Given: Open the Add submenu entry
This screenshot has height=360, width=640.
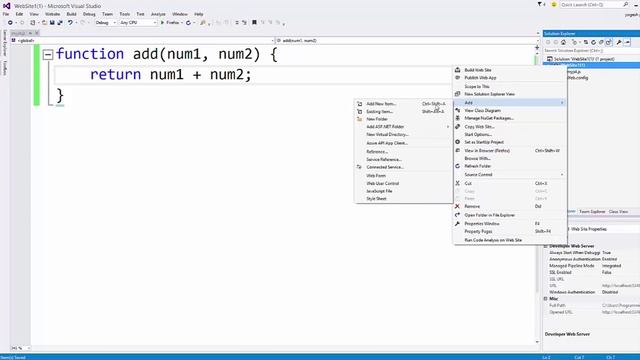Looking at the screenshot, I should tap(509, 102).
